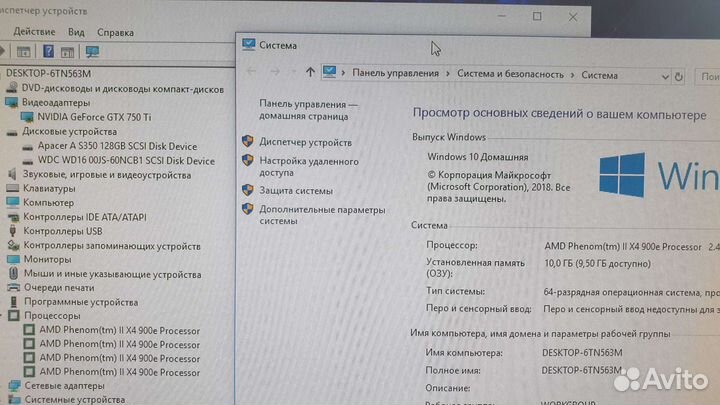Open Дополнительные параметры системы link

tap(322, 215)
